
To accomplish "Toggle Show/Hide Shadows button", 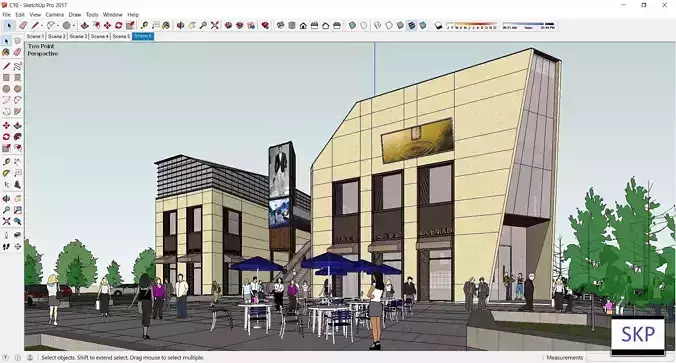I will tap(438, 25).
